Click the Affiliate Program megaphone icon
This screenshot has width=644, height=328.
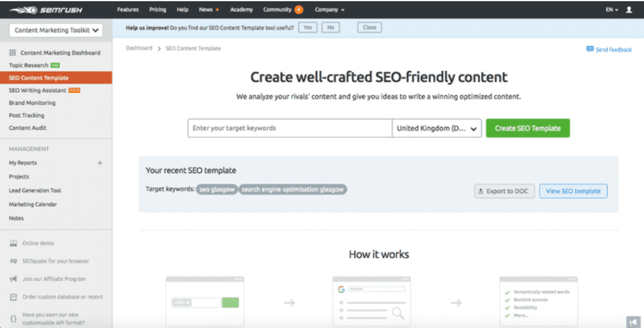click(x=14, y=279)
